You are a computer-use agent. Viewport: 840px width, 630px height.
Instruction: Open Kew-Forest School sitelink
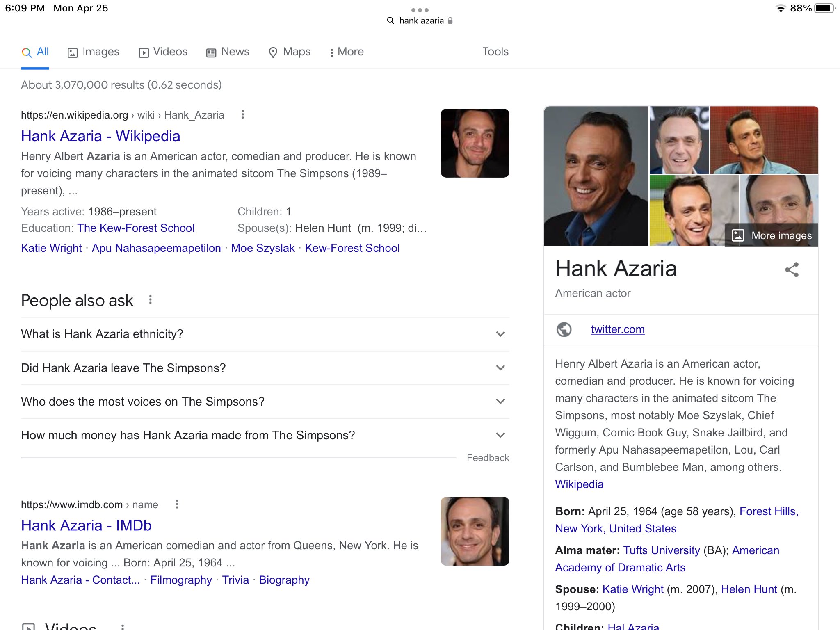(352, 248)
